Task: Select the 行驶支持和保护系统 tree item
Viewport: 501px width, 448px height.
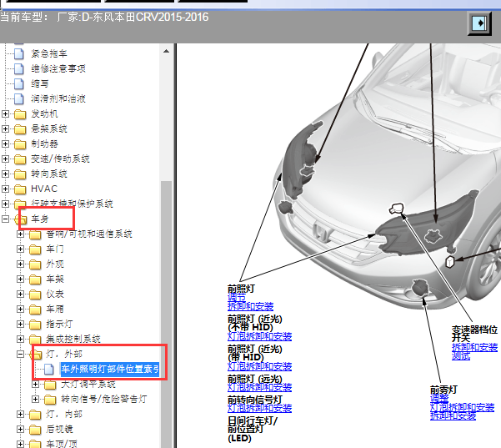Action: (x=72, y=204)
